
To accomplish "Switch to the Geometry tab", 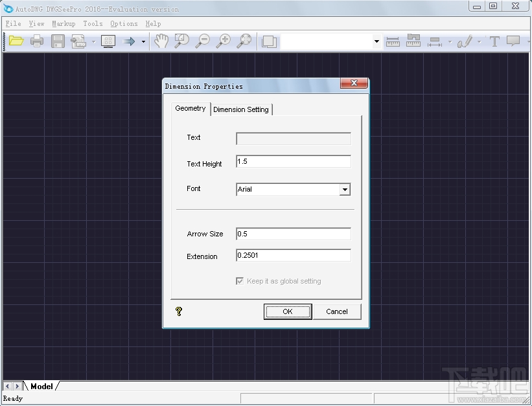I will [191, 109].
